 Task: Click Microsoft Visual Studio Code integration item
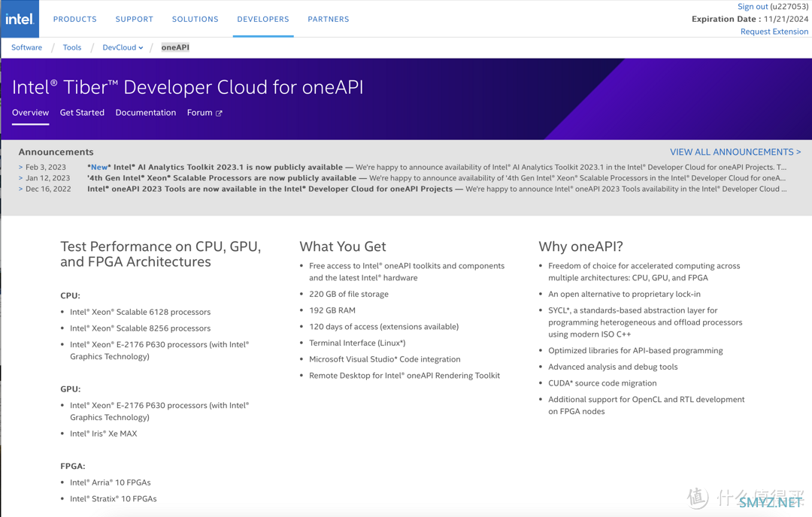click(x=385, y=359)
